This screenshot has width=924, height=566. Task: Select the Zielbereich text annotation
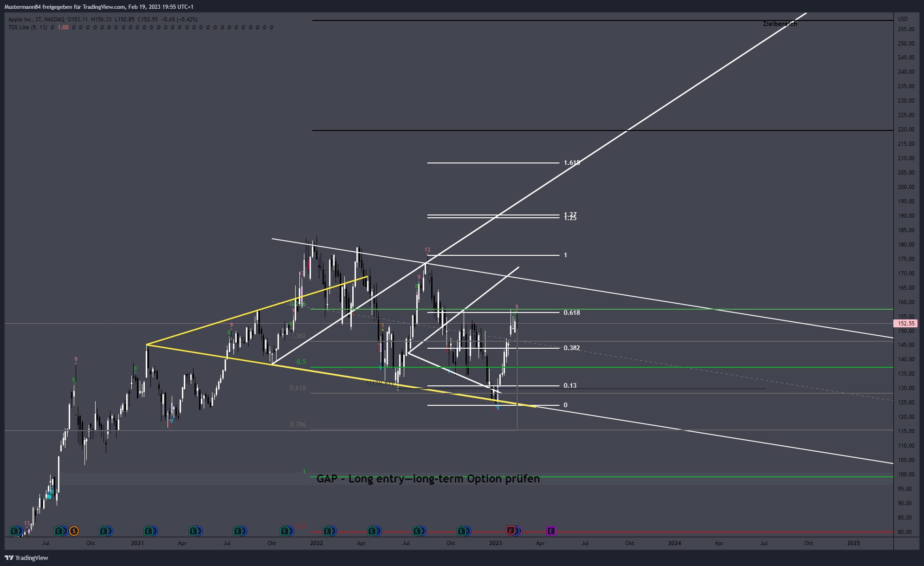[x=780, y=24]
